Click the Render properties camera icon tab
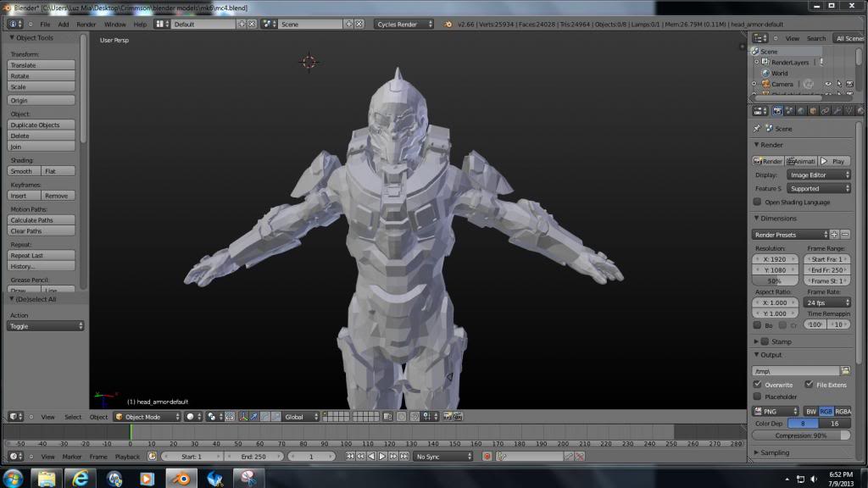 (x=777, y=110)
